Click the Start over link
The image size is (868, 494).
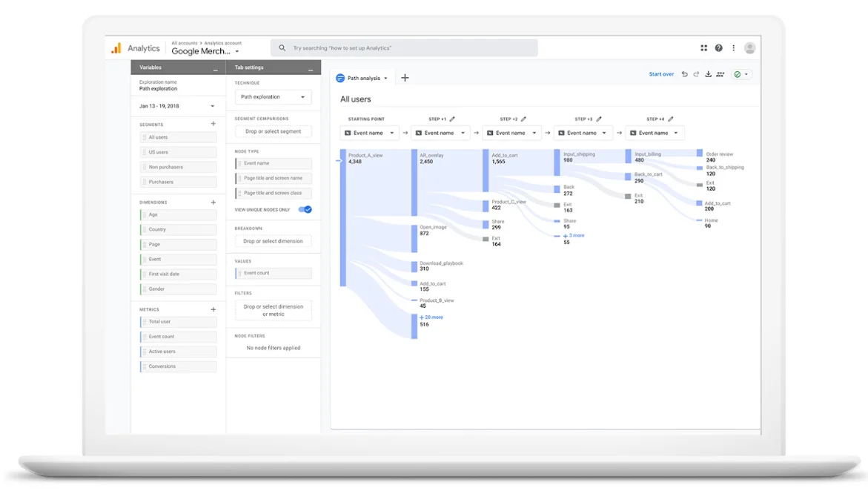click(661, 74)
